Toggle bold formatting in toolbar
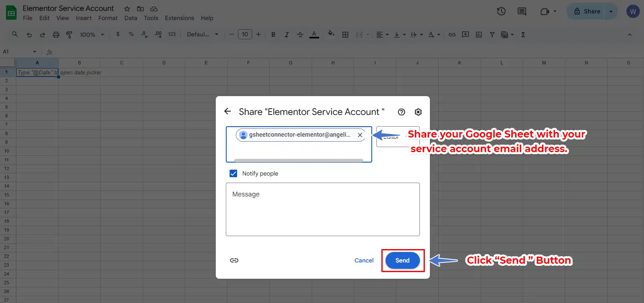 click(273, 35)
